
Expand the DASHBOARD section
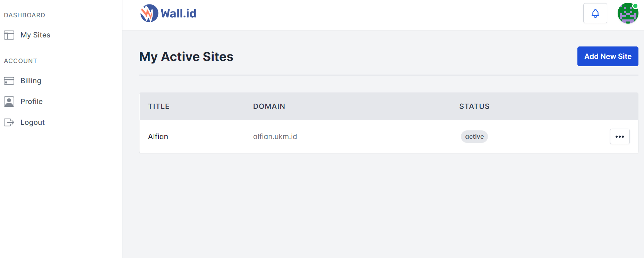point(24,15)
